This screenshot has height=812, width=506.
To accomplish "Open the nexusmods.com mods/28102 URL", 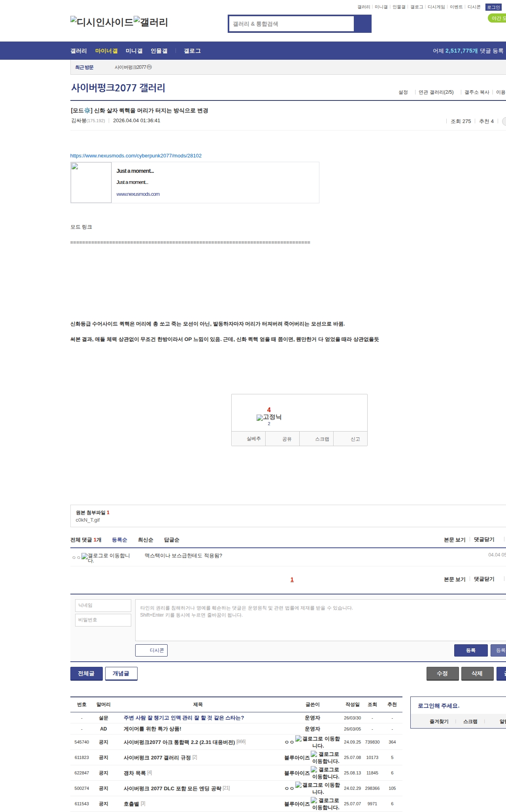I will 136,155.
